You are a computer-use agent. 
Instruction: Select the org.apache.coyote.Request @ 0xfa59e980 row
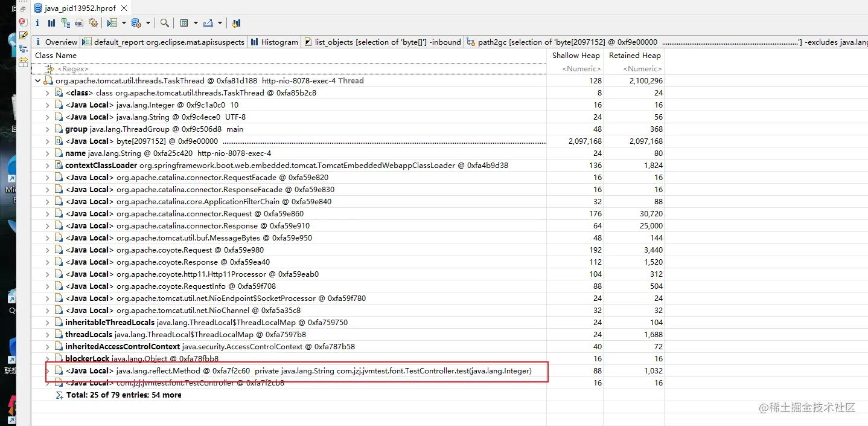[x=348, y=250]
